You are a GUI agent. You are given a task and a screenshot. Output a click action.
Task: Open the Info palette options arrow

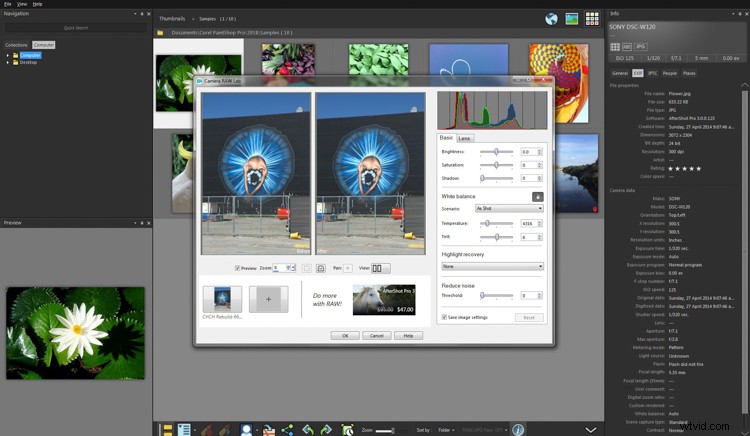[x=733, y=14]
